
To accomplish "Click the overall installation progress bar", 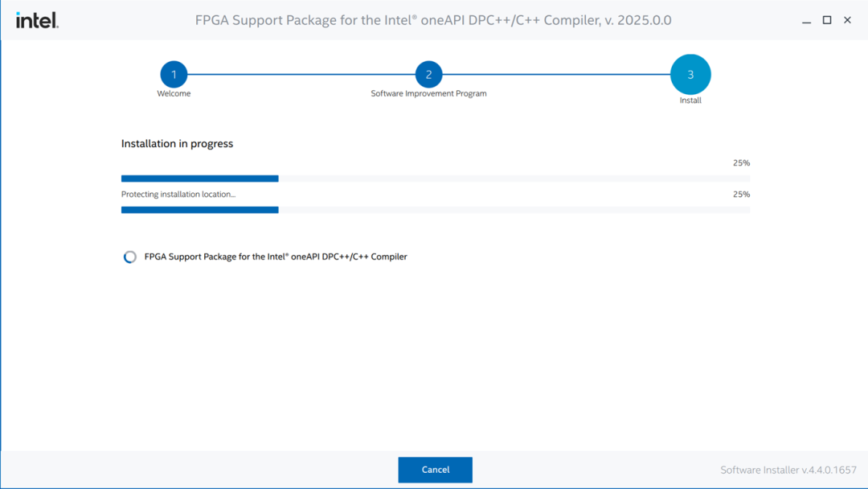I will click(436, 179).
